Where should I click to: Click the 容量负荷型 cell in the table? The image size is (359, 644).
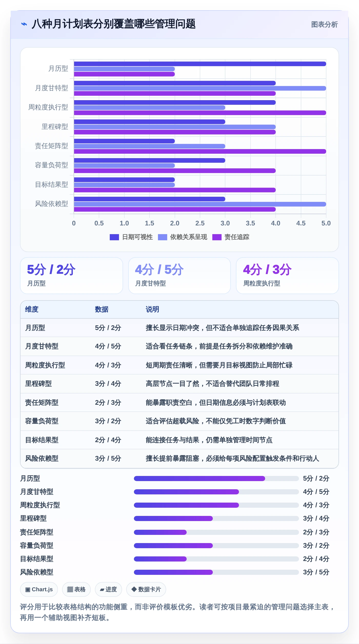click(x=42, y=421)
